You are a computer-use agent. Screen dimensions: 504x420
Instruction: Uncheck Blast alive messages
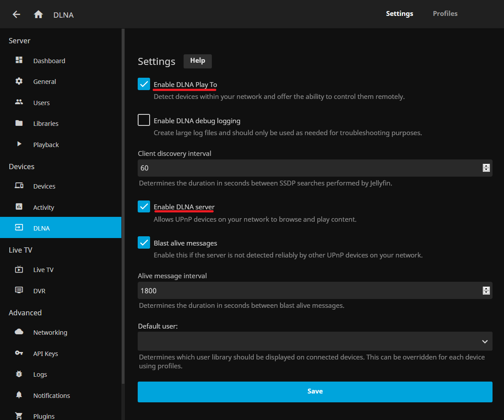[143, 242]
